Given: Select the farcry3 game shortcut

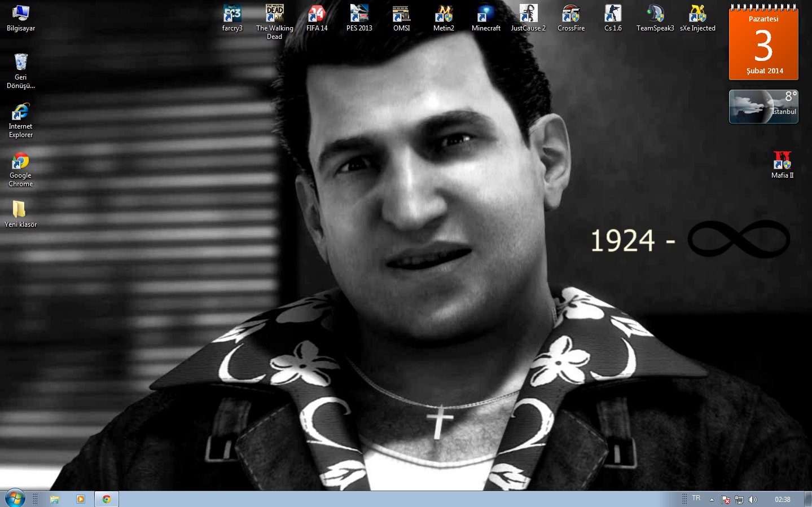Looking at the screenshot, I should [x=232, y=18].
